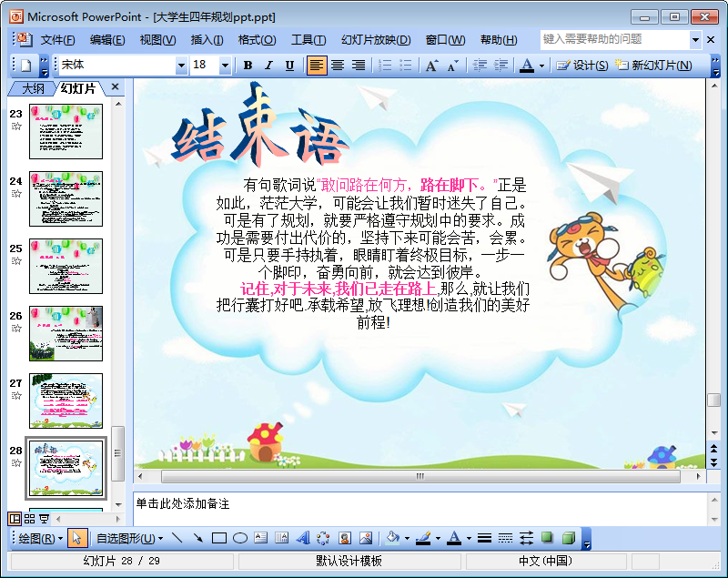
Task: Click animation star icon under slide 26
Action: (16, 328)
